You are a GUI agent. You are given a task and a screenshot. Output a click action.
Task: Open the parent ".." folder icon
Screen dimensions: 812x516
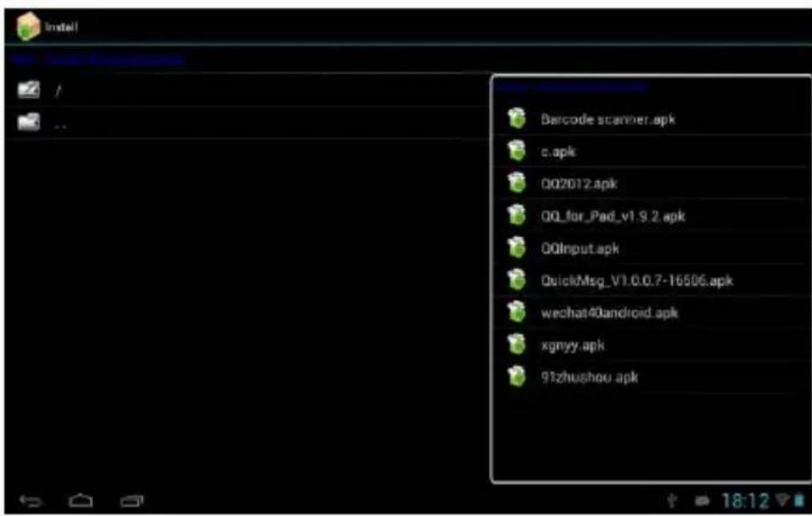(x=29, y=122)
